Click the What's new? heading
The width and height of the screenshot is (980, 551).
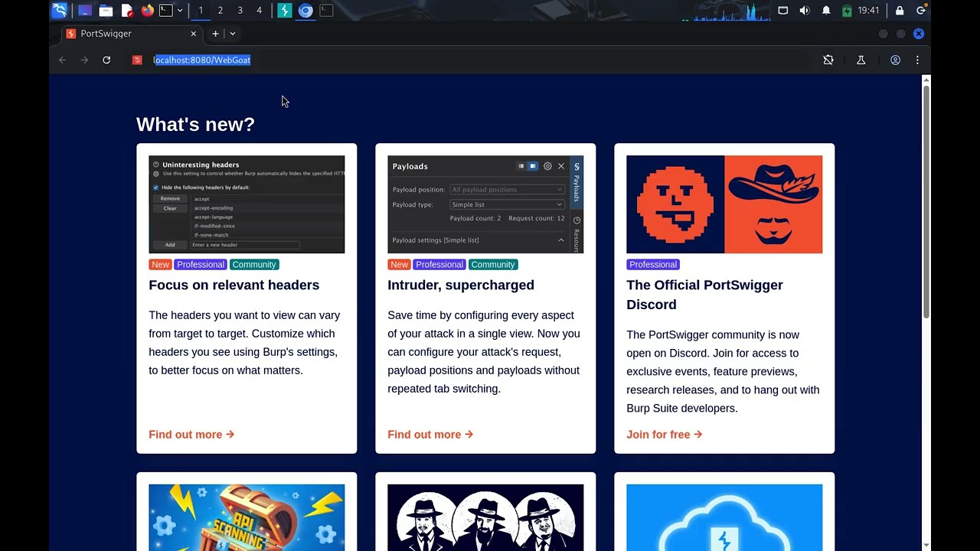195,124
